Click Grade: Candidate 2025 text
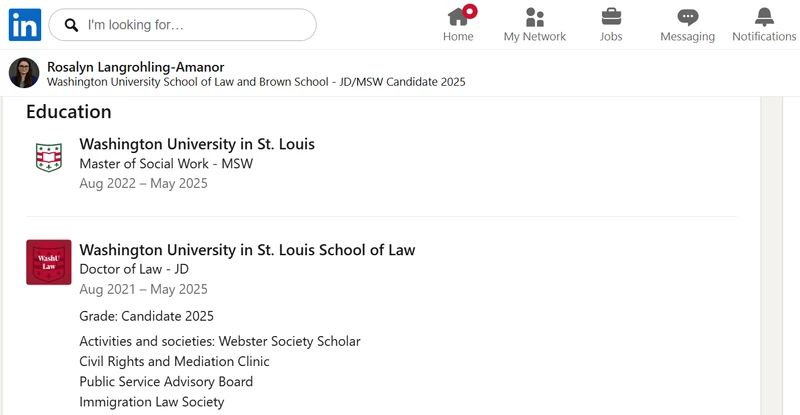Viewport: 800px width, 415px height. click(146, 316)
